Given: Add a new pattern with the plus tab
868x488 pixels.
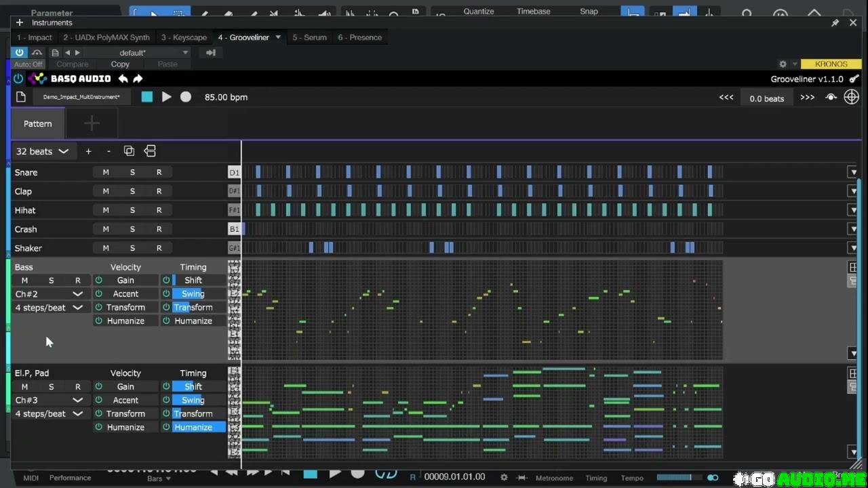Looking at the screenshot, I should [x=92, y=123].
